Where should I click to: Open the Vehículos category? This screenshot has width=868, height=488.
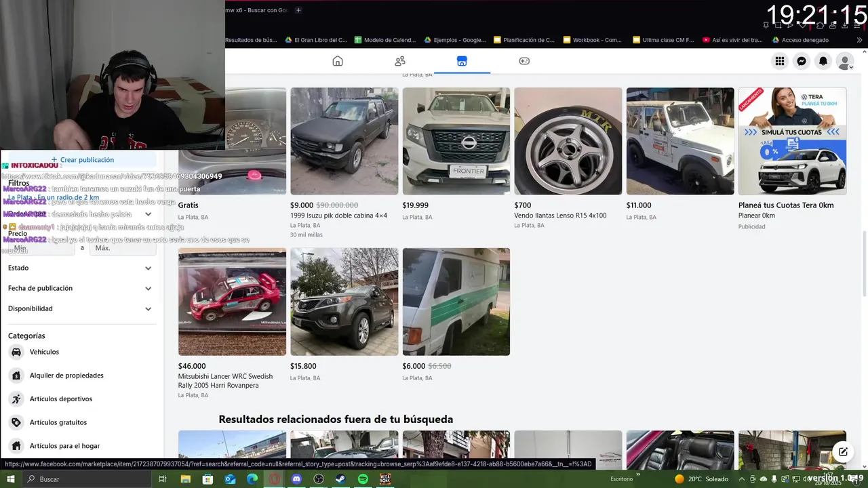[81, 352]
